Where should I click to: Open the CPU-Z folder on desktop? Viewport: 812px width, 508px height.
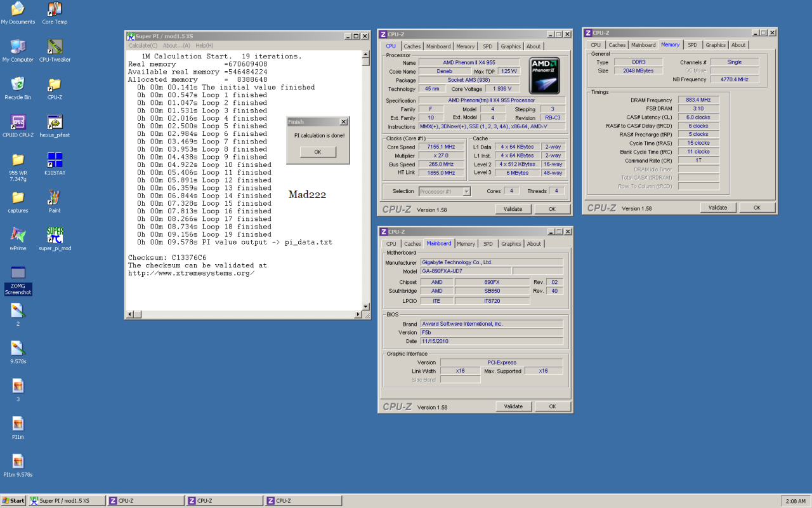click(55, 88)
